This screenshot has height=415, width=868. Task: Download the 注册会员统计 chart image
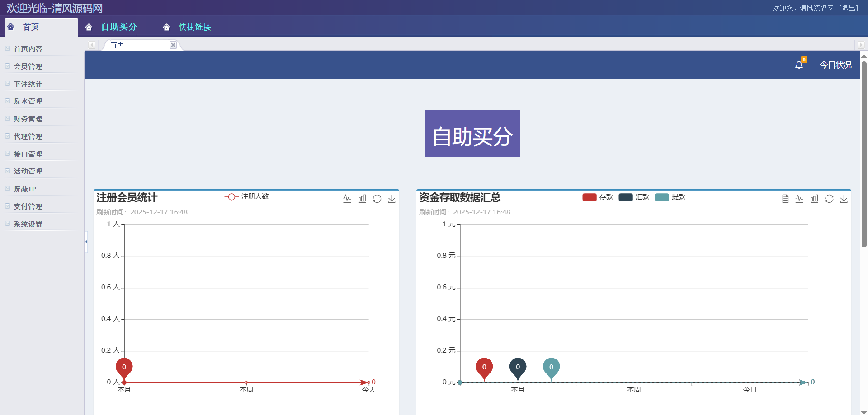coord(392,199)
